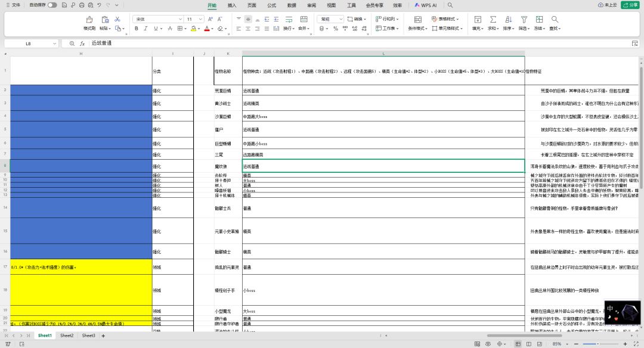This screenshot has height=348, width=644.
Task: Open the File (文件) menu
Action: pyautogui.click(x=13, y=5)
